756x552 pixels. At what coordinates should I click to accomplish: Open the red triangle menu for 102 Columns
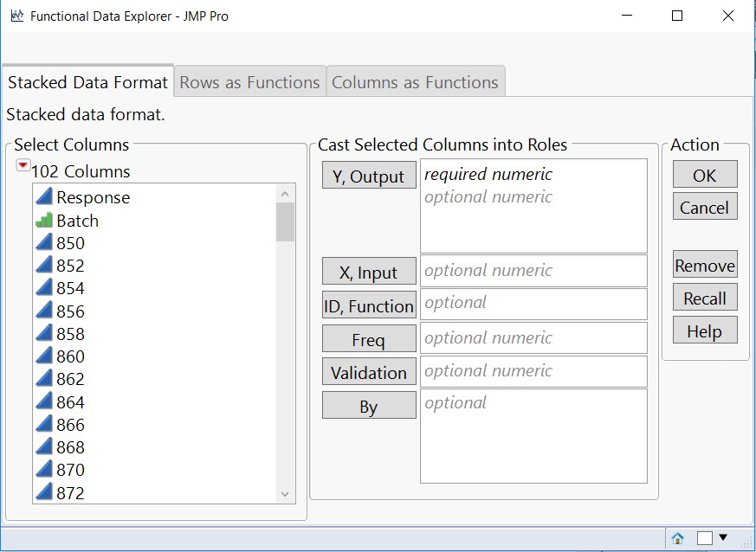point(23,165)
